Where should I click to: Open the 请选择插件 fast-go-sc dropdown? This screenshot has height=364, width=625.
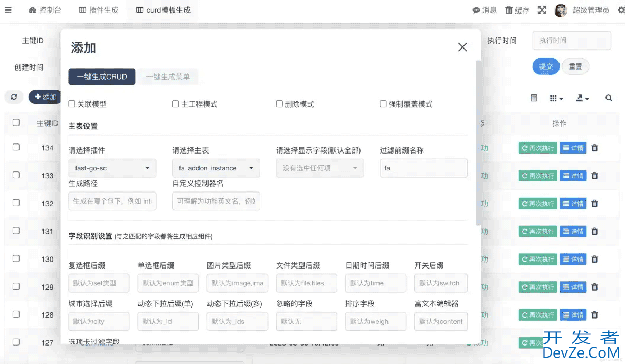112,168
